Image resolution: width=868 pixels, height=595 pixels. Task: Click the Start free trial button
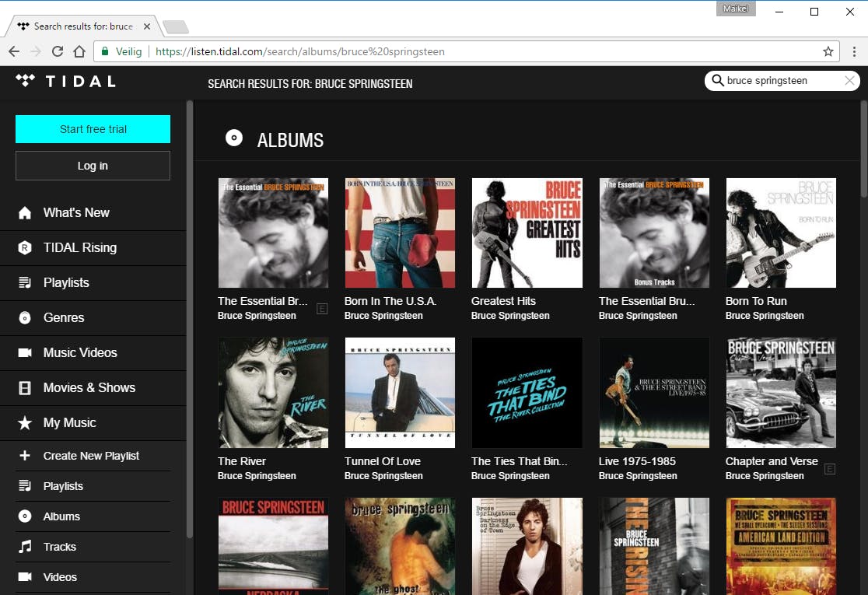93,129
